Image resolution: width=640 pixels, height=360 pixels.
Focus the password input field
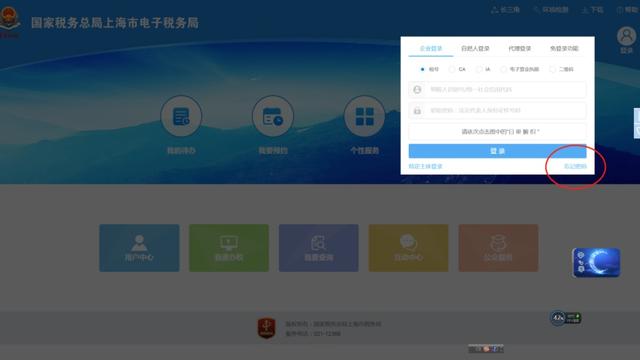(x=498, y=111)
